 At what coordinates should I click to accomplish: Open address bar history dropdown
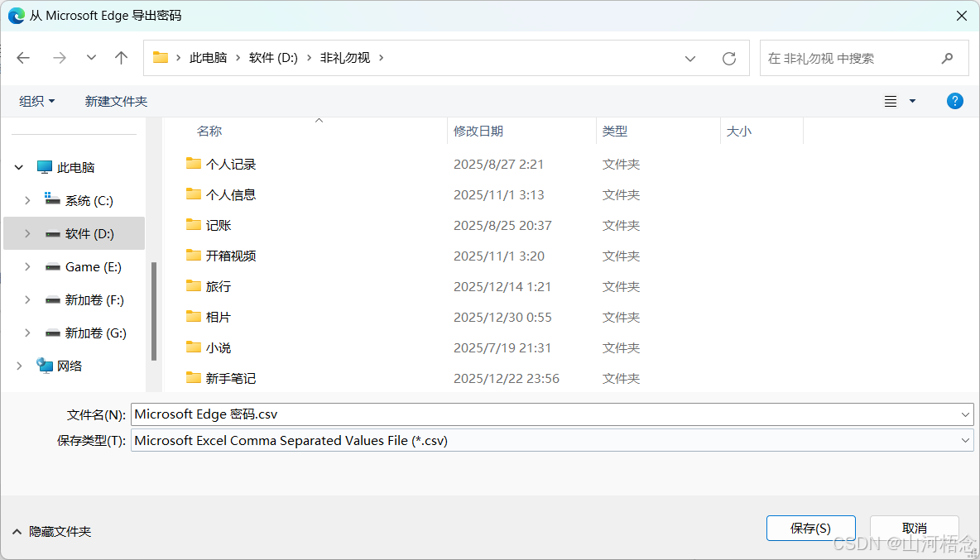pyautogui.click(x=690, y=59)
